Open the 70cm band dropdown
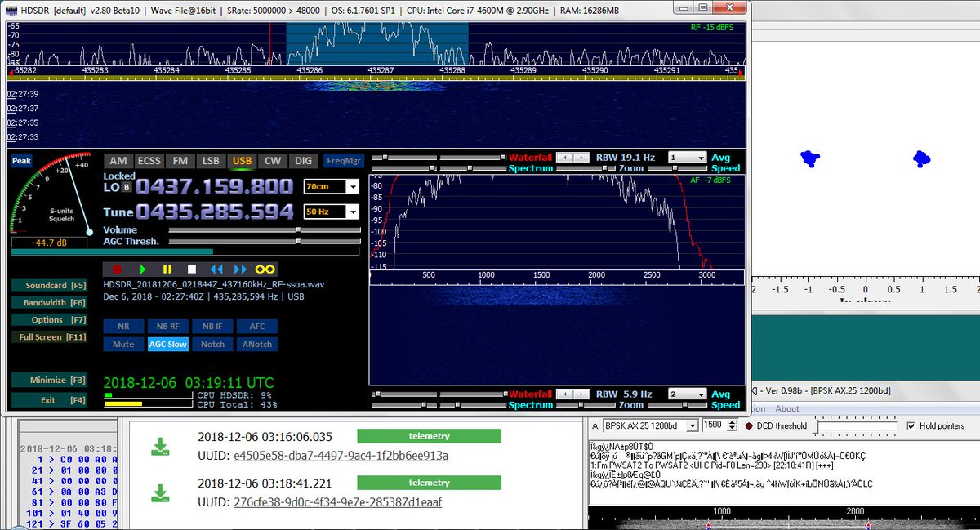The height and width of the screenshot is (530, 980). (352, 187)
